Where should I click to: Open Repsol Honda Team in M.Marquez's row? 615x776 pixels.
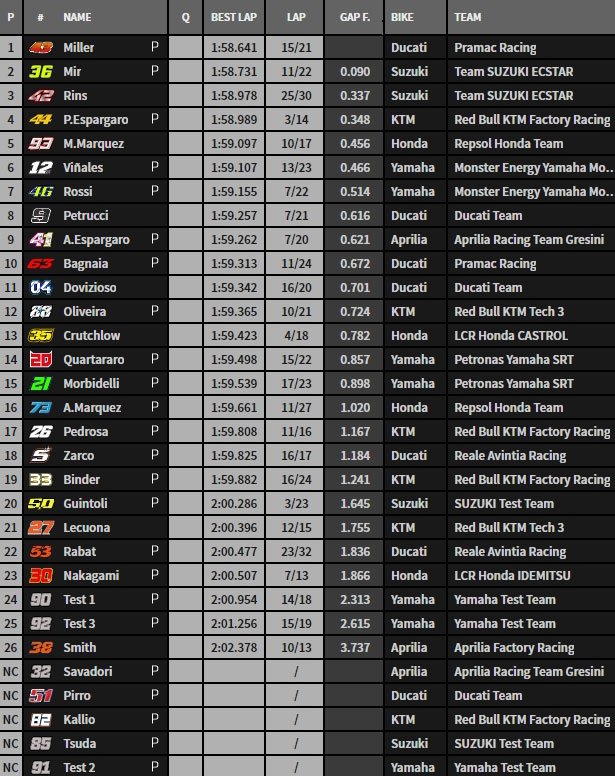[x=508, y=144]
